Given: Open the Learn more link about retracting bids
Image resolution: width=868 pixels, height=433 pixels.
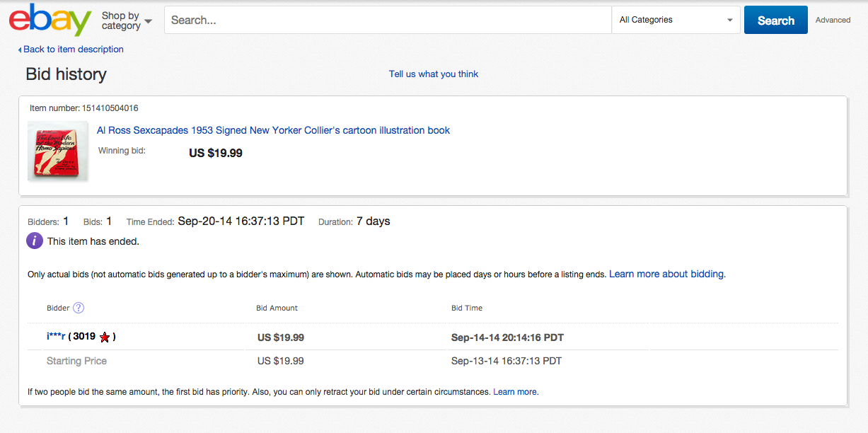Looking at the screenshot, I should click(x=515, y=391).
